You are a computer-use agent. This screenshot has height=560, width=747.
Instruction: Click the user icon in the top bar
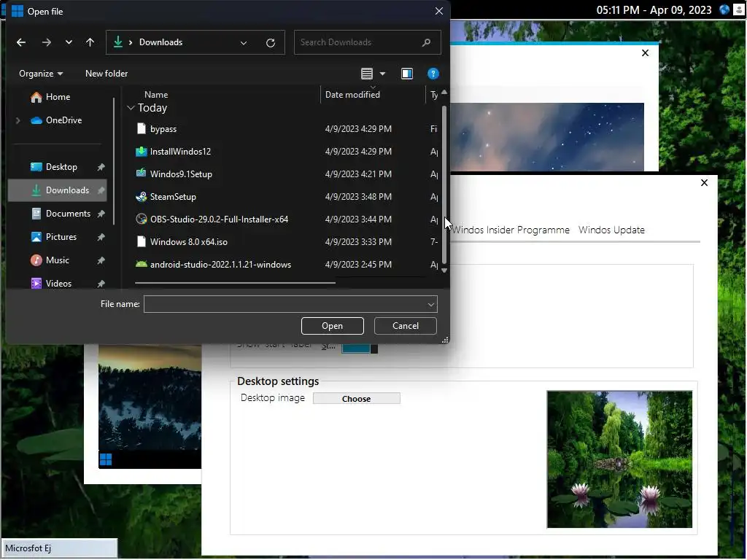[739, 9]
